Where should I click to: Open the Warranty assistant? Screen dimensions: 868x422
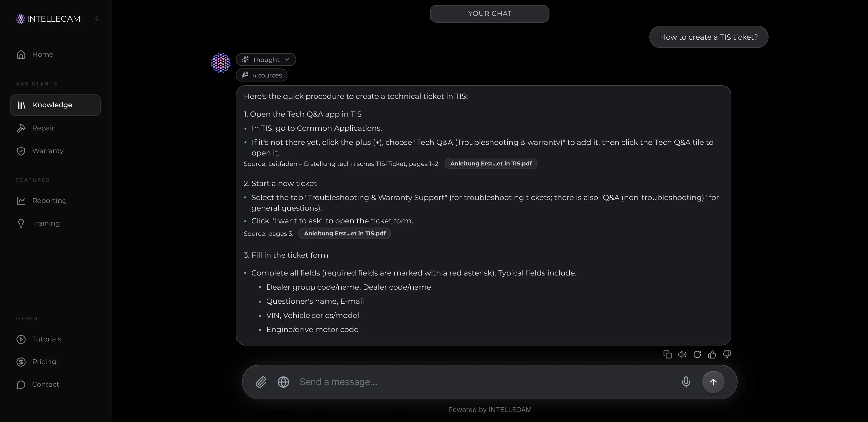[47, 151]
